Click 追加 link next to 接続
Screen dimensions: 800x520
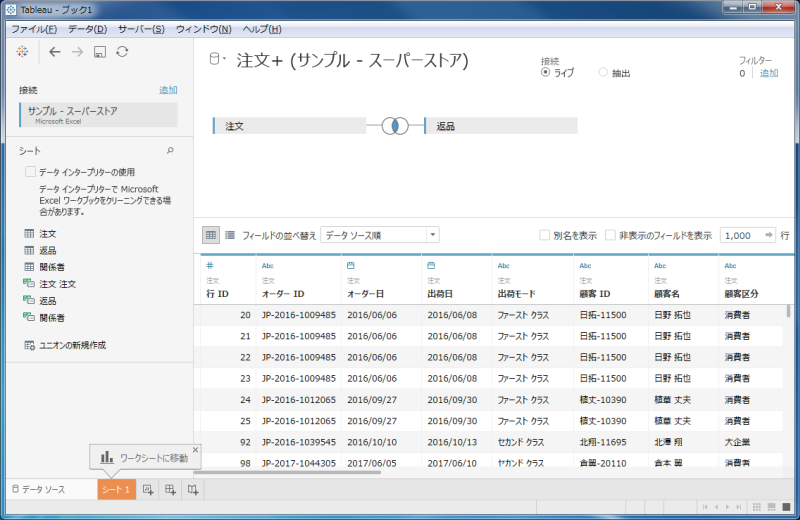(x=168, y=90)
